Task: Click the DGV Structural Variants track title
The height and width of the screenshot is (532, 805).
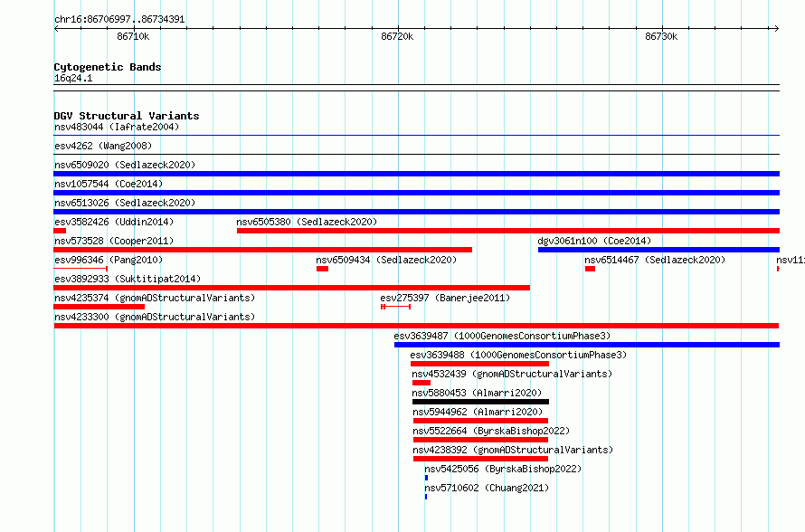Action: 127,116
